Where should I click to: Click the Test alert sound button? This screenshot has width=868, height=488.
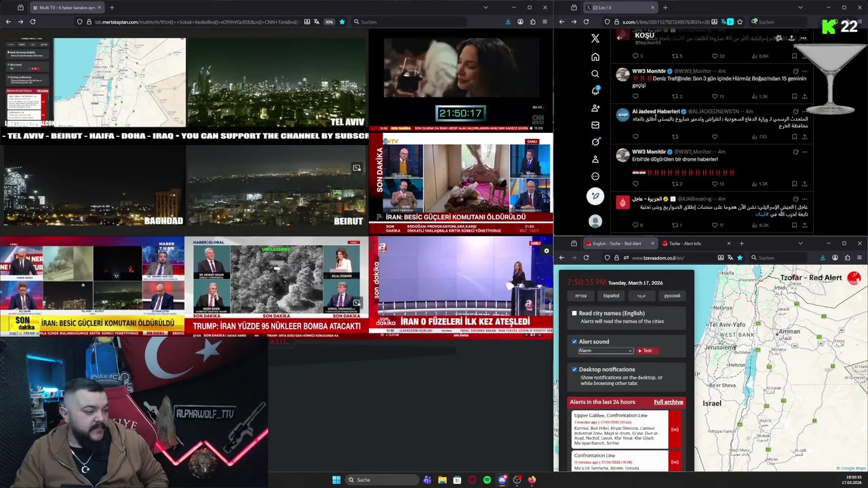click(x=647, y=351)
